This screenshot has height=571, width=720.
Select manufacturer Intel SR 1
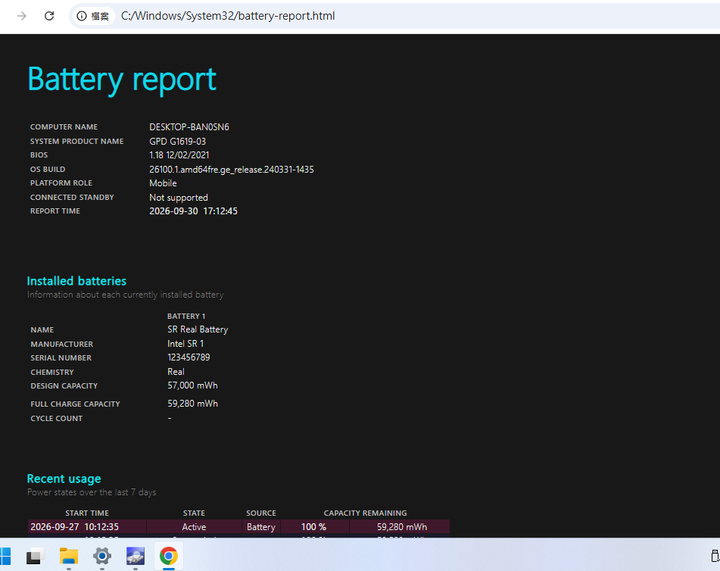coord(186,344)
